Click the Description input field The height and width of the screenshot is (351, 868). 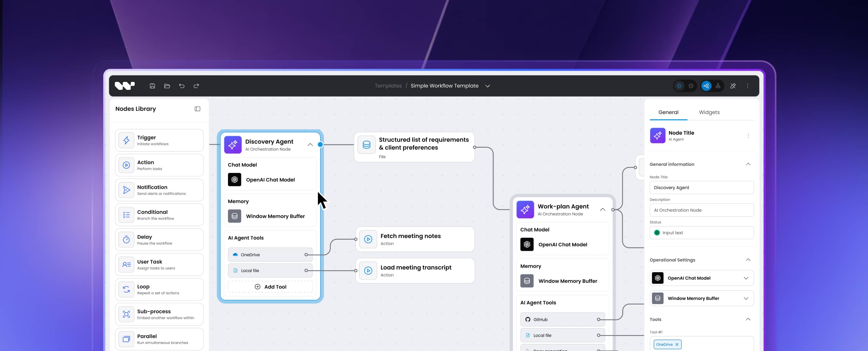702,210
